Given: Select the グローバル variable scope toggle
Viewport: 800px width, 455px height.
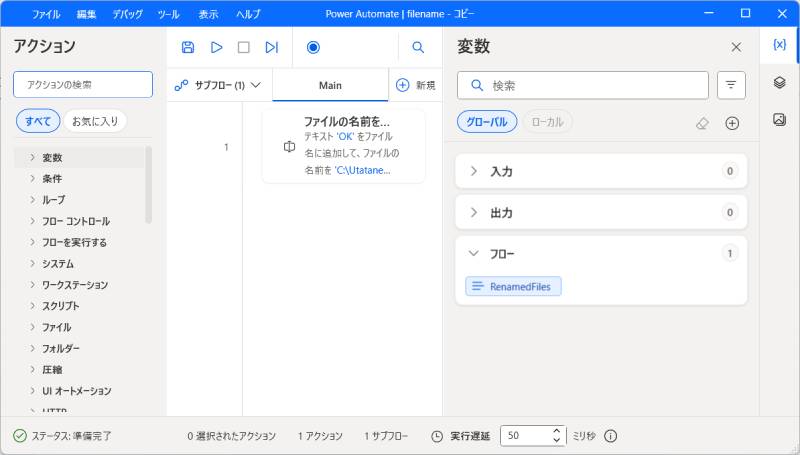Looking at the screenshot, I should [x=487, y=122].
